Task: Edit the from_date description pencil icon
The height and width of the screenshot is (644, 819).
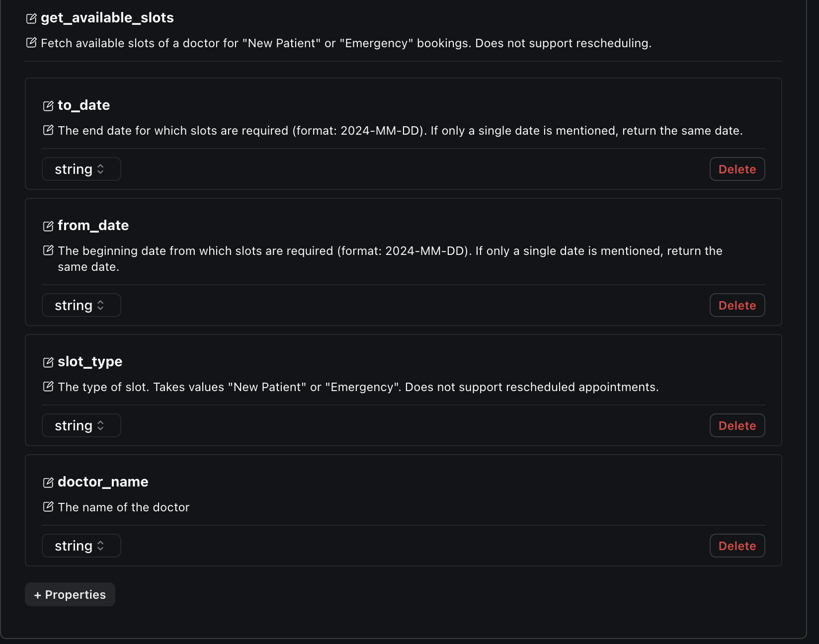Action: [48, 250]
